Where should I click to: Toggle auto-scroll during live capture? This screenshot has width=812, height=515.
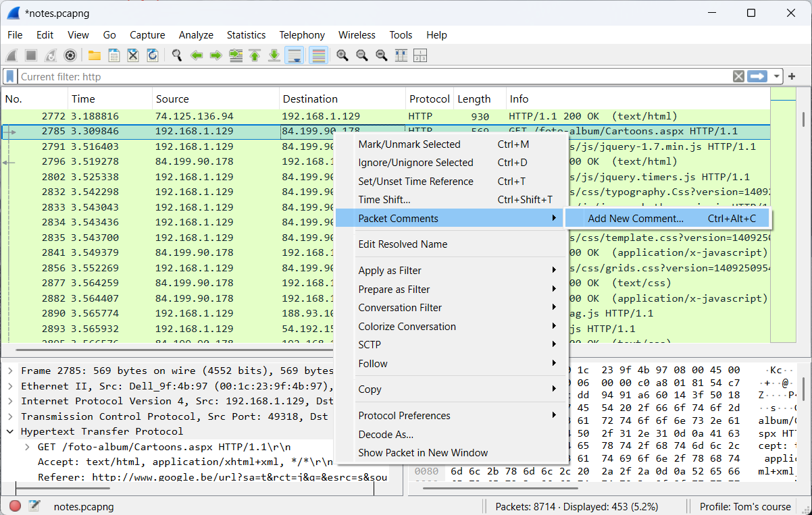[294, 55]
